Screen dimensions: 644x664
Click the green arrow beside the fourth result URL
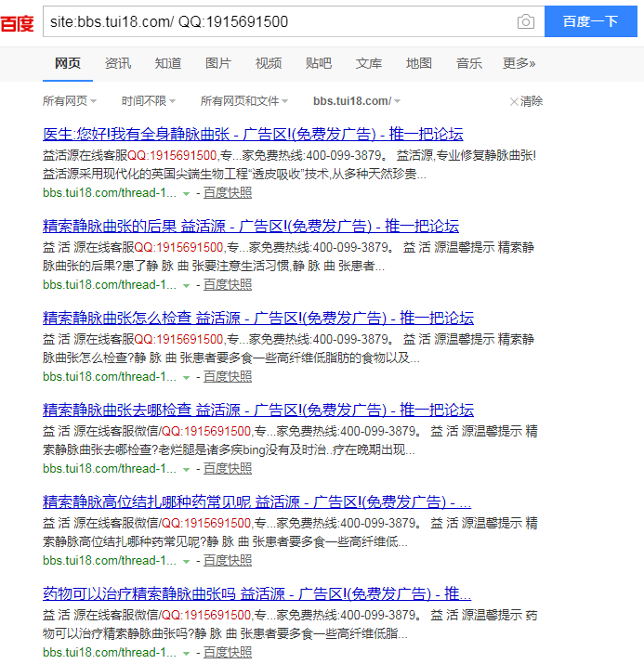point(186,469)
